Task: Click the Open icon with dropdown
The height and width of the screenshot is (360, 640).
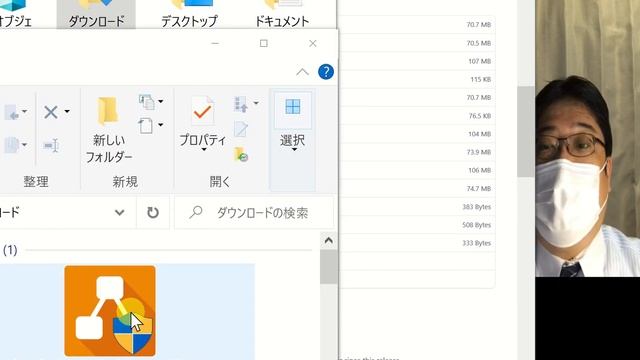Action: point(241,104)
